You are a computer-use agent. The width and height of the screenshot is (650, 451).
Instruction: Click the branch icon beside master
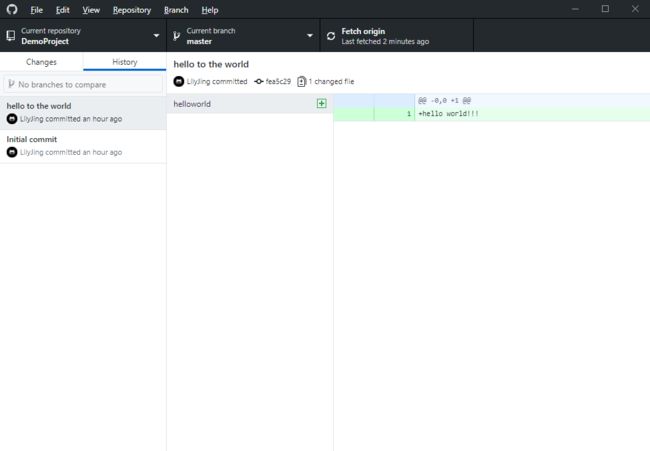pyautogui.click(x=177, y=36)
